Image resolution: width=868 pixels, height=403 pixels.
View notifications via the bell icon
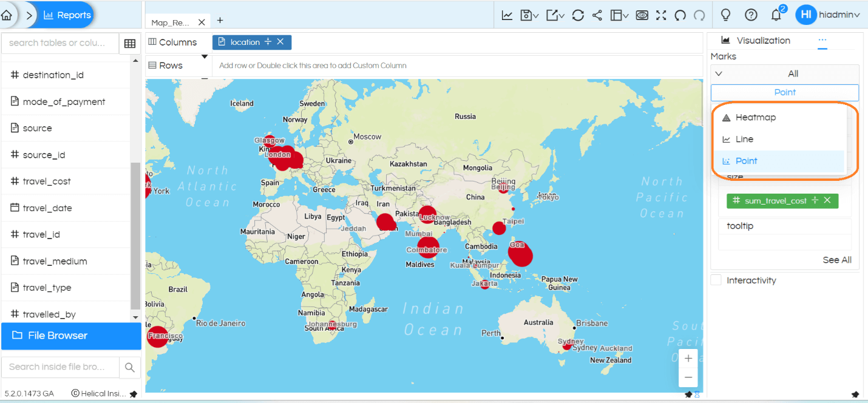(x=776, y=15)
